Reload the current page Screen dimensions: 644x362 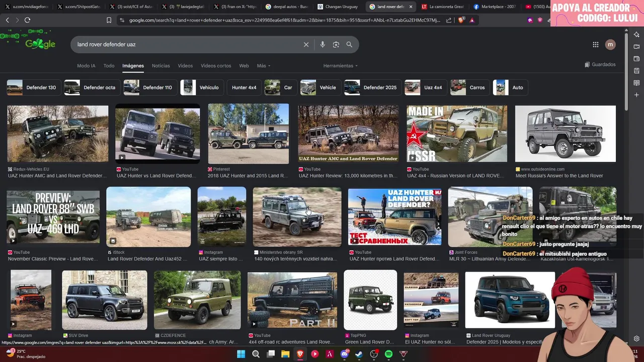pos(27,20)
